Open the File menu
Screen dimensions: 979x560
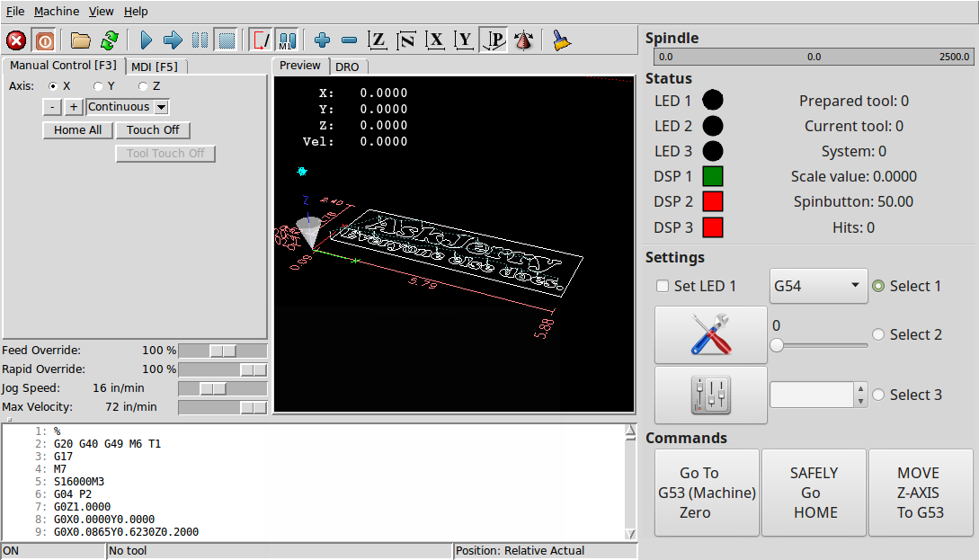coord(15,12)
